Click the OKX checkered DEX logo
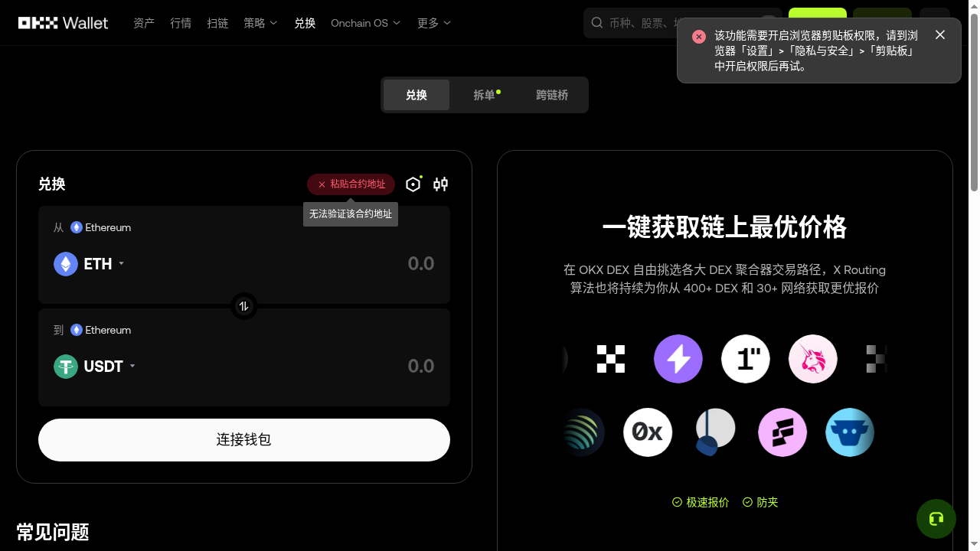 tap(611, 359)
